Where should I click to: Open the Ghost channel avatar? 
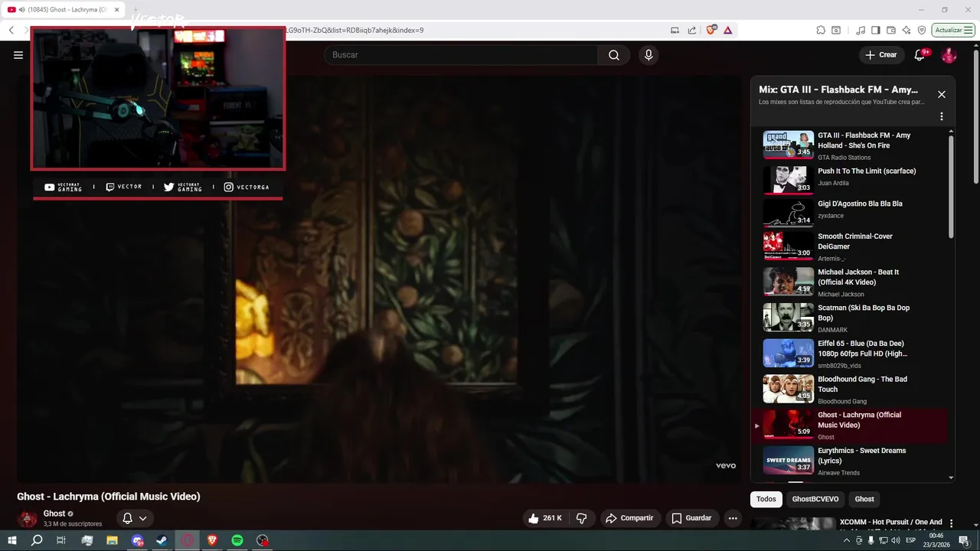(28, 519)
